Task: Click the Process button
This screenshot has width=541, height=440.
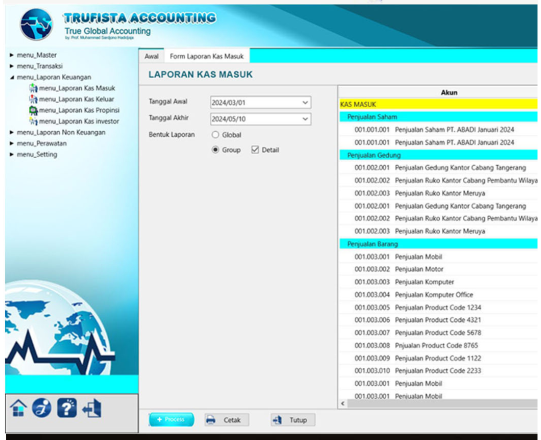Action: click(x=171, y=419)
